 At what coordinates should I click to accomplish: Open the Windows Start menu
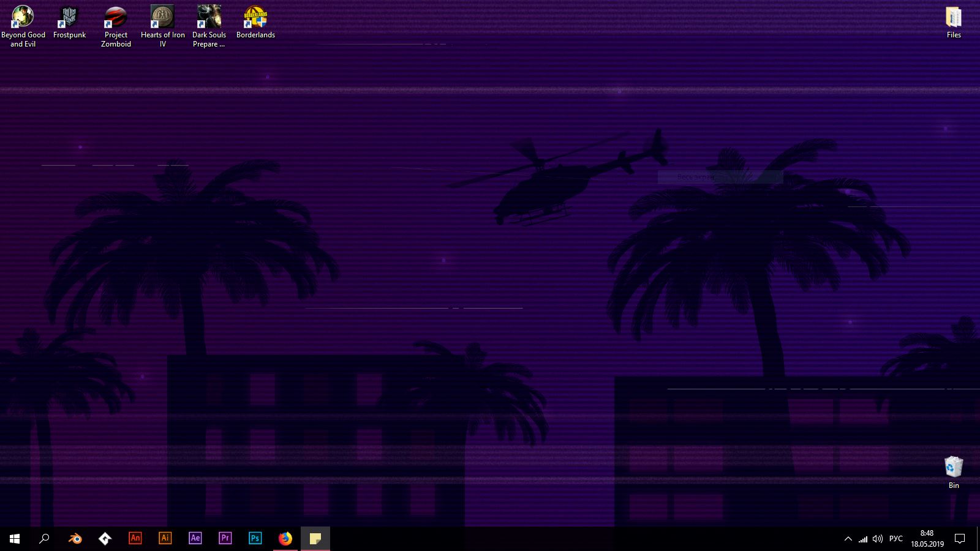pyautogui.click(x=15, y=539)
